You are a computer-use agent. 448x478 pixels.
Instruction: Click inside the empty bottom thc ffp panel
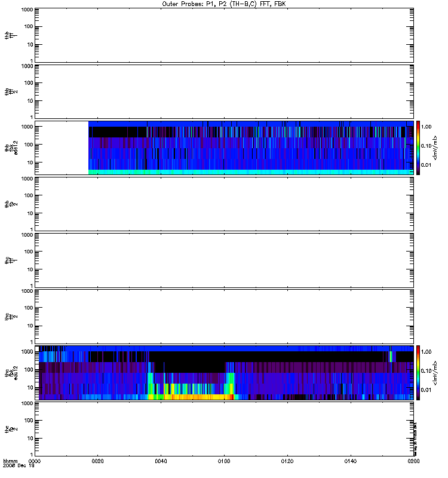point(224,429)
